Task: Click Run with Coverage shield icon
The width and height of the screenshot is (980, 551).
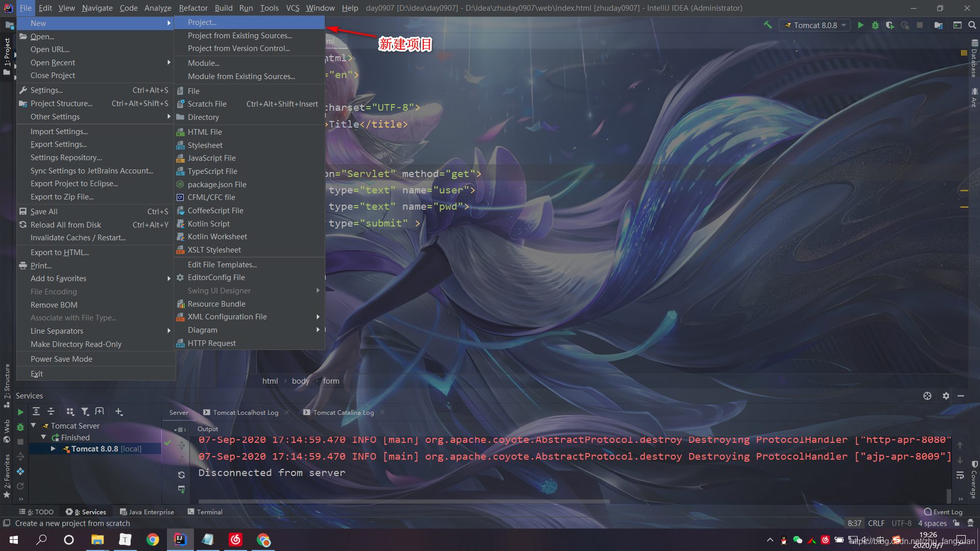Action: point(890,25)
